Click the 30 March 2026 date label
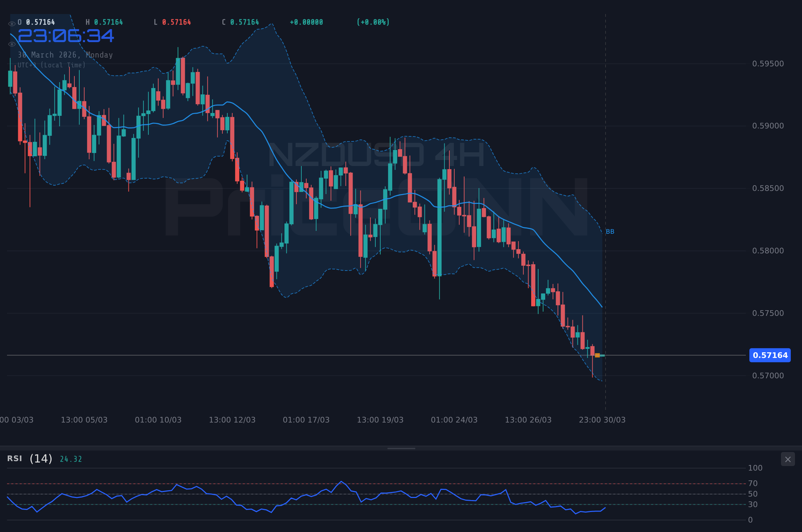The width and height of the screenshot is (802, 532). [x=65, y=55]
